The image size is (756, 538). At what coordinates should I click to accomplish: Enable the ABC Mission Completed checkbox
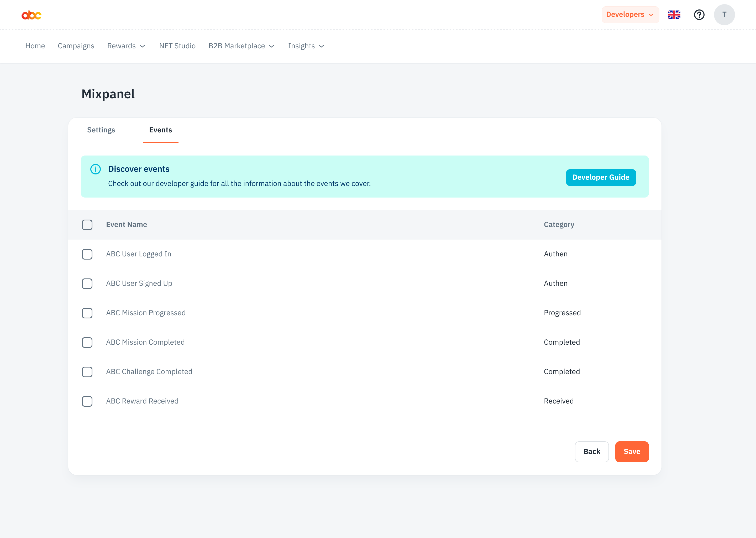coord(87,343)
